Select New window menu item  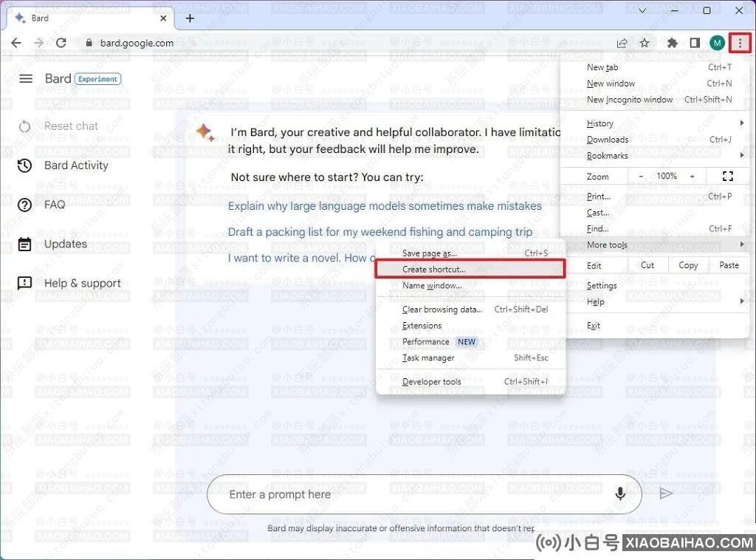pos(655,83)
